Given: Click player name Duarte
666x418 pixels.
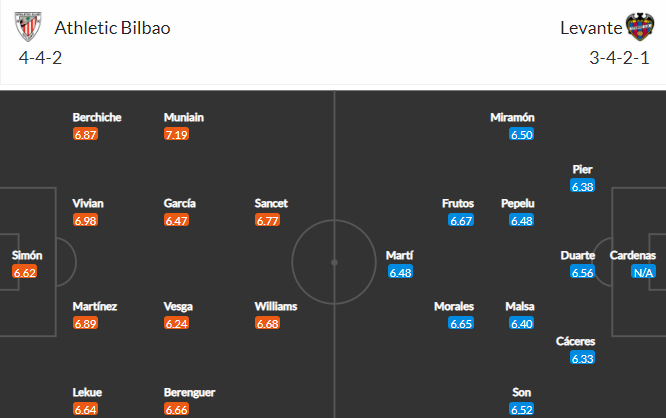Looking at the screenshot, I should 578,255.
